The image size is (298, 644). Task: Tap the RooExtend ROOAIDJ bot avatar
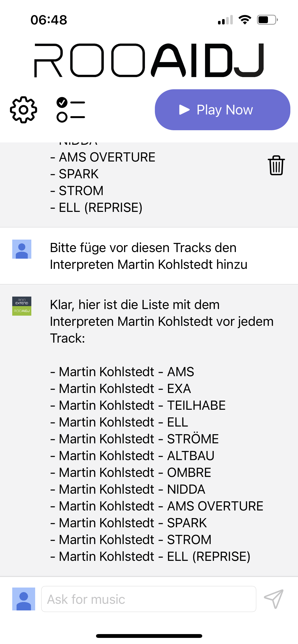click(x=22, y=306)
